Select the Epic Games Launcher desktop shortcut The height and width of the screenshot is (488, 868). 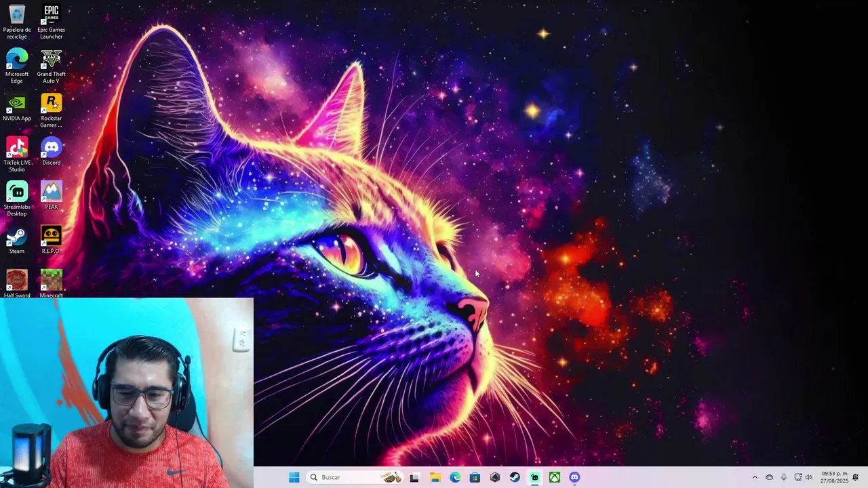(x=51, y=22)
